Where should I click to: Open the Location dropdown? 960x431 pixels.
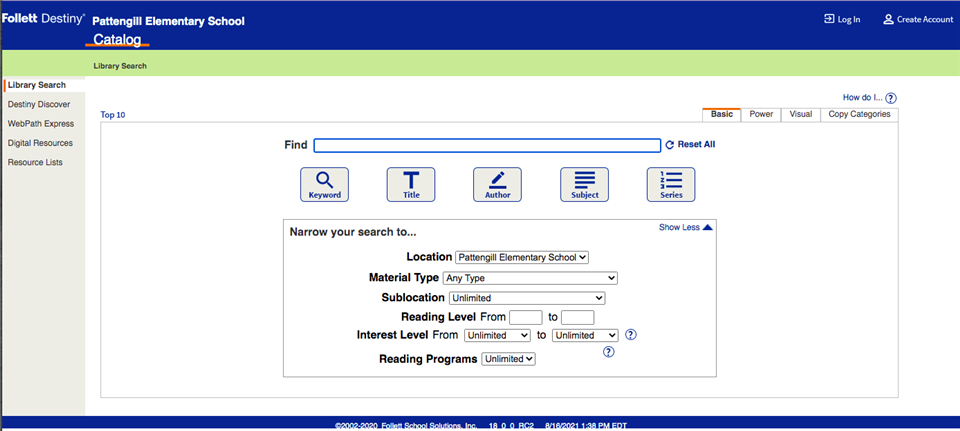click(521, 257)
